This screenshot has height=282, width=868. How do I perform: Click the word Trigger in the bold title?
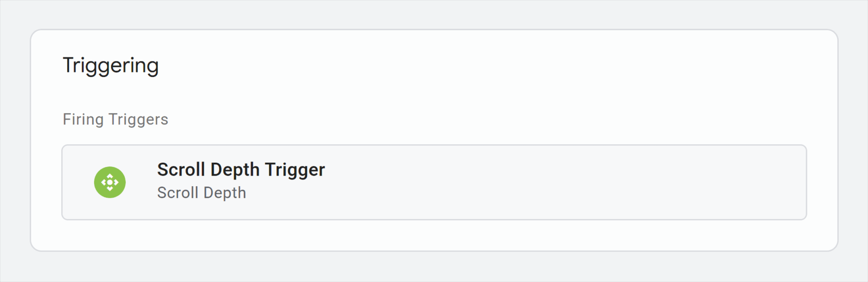(x=295, y=170)
